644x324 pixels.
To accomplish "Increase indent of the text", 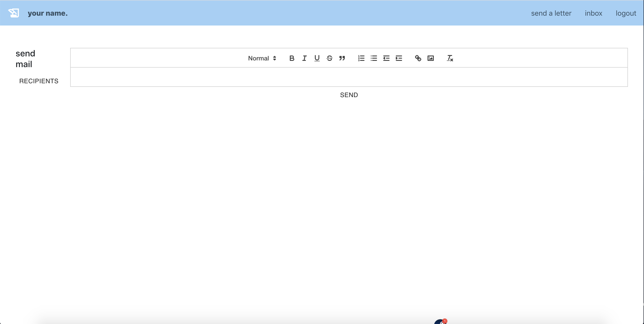I will tap(399, 58).
